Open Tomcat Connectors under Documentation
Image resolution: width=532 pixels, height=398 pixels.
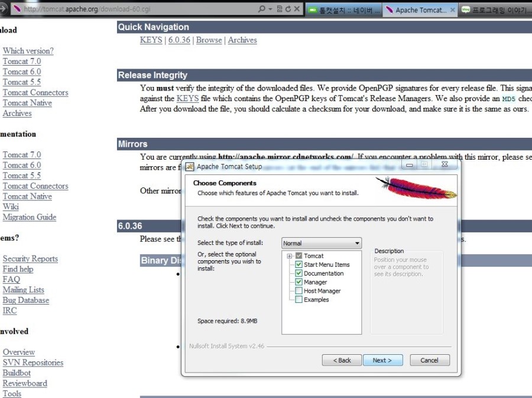[35, 186]
